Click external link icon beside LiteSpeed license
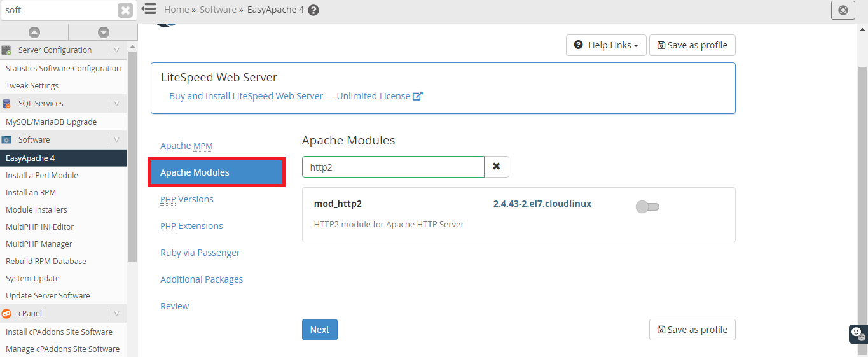This screenshot has height=357, width=868. [418, 96]
